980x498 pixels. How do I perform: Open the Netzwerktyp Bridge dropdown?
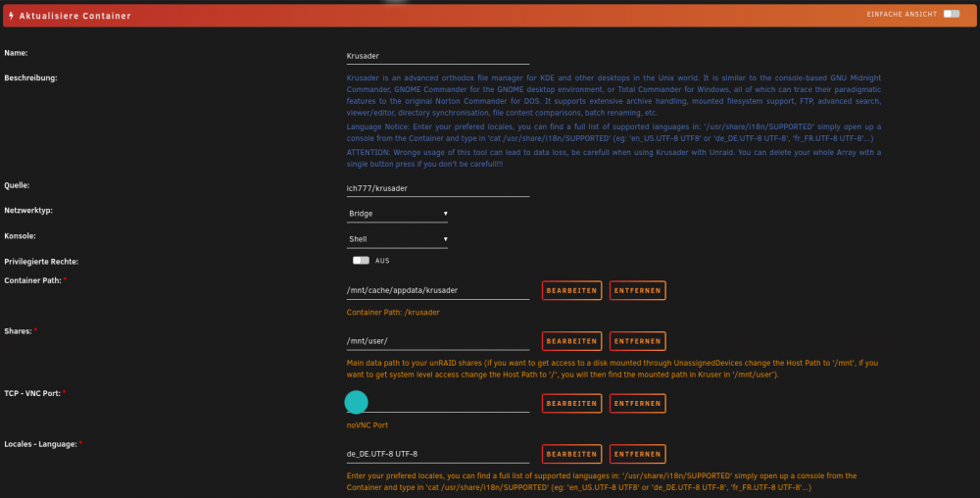(398, 214)
